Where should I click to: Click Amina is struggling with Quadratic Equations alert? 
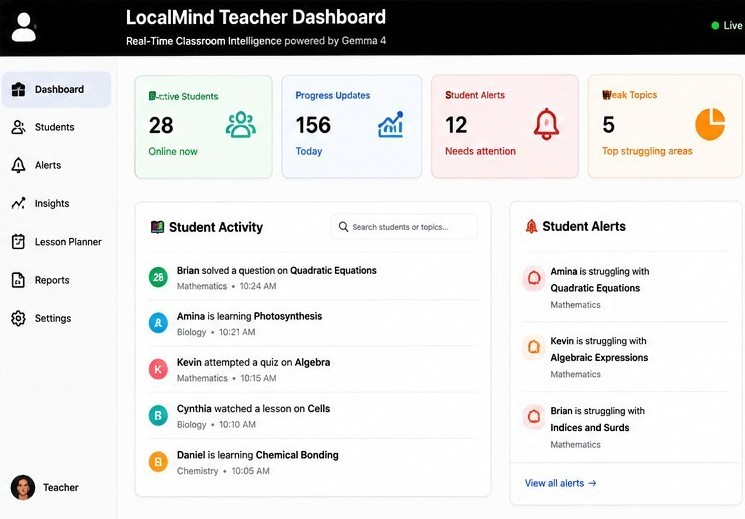tap(626, 287)
